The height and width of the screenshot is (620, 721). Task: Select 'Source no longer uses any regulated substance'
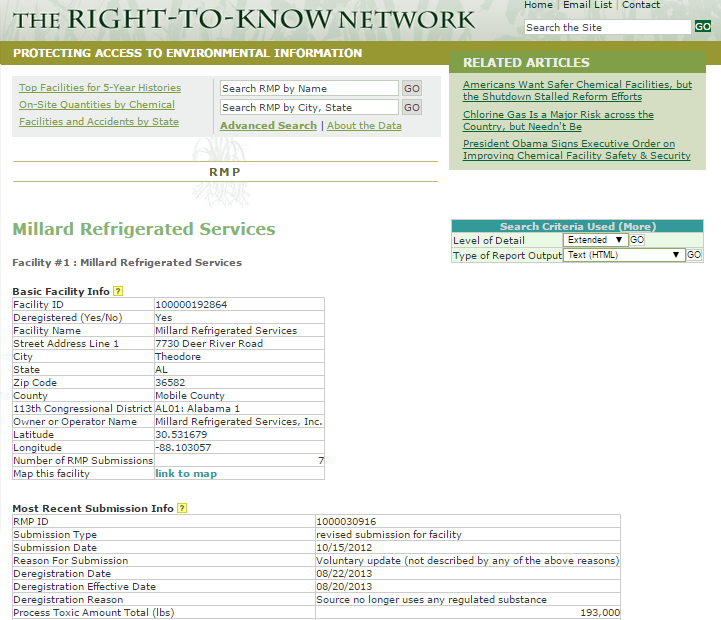[x=431, y=600]
